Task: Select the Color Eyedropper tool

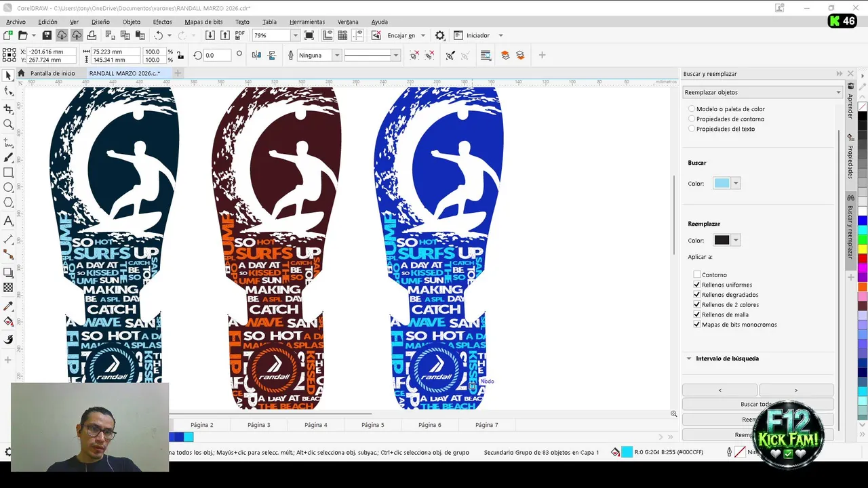Action: pos(8,306)
